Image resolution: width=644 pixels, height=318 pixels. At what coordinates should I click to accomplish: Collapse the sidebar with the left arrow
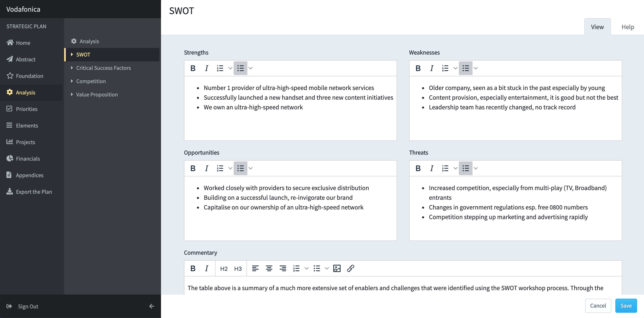(152, 306)
